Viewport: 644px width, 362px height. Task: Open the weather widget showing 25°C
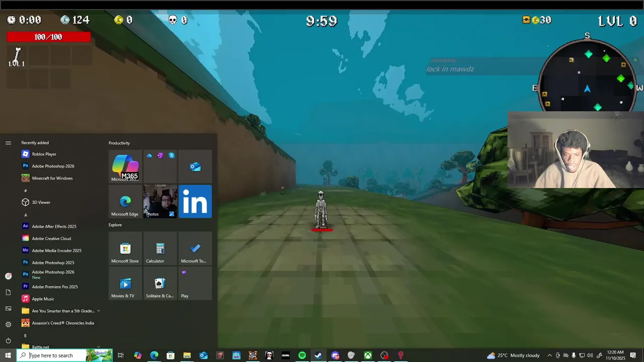(x=513, y=355)
